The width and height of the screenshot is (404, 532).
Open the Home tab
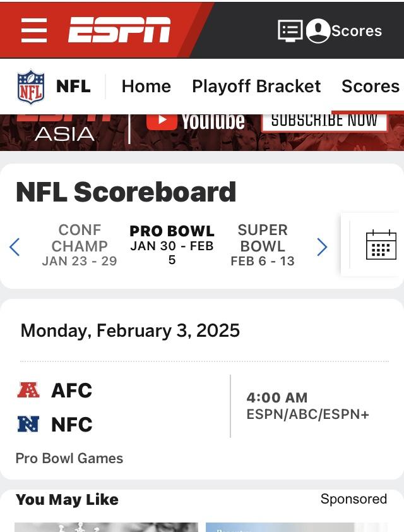click(146, 86)
